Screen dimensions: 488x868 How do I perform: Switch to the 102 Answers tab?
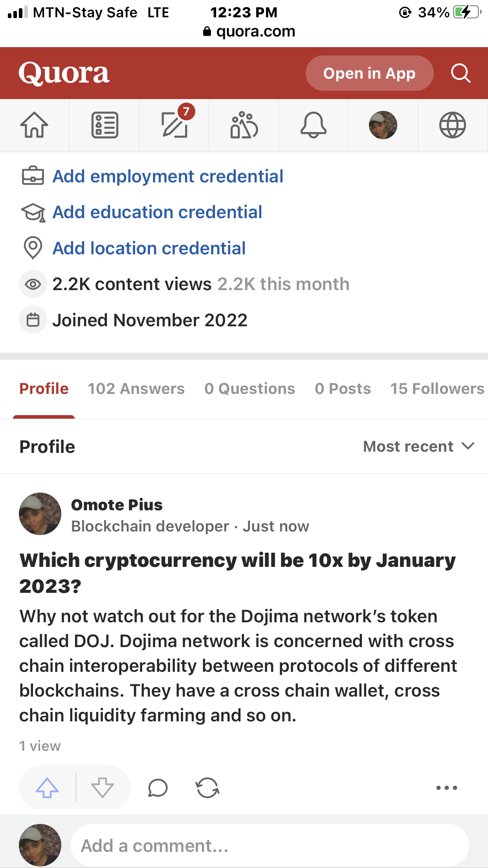click(136, 389)
